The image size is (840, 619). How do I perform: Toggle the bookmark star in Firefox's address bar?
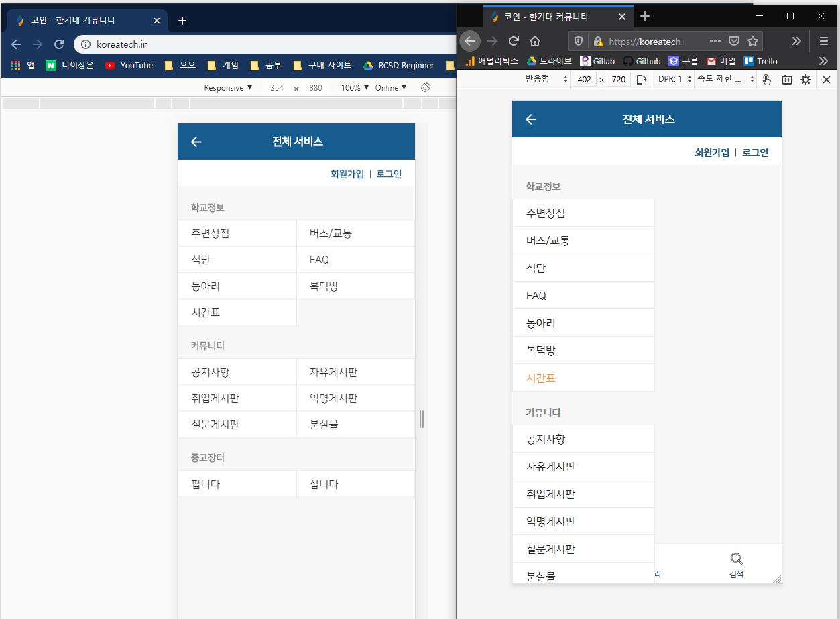pos(752,40)
